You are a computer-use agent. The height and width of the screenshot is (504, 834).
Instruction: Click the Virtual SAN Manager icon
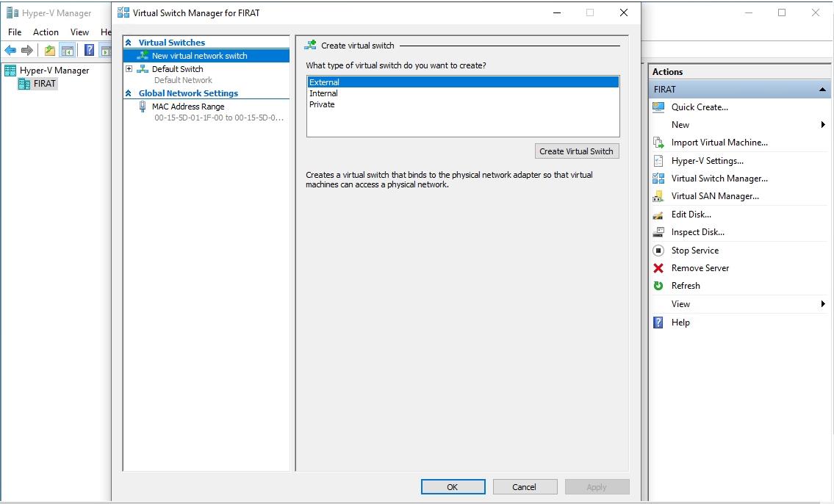point(658,196)
